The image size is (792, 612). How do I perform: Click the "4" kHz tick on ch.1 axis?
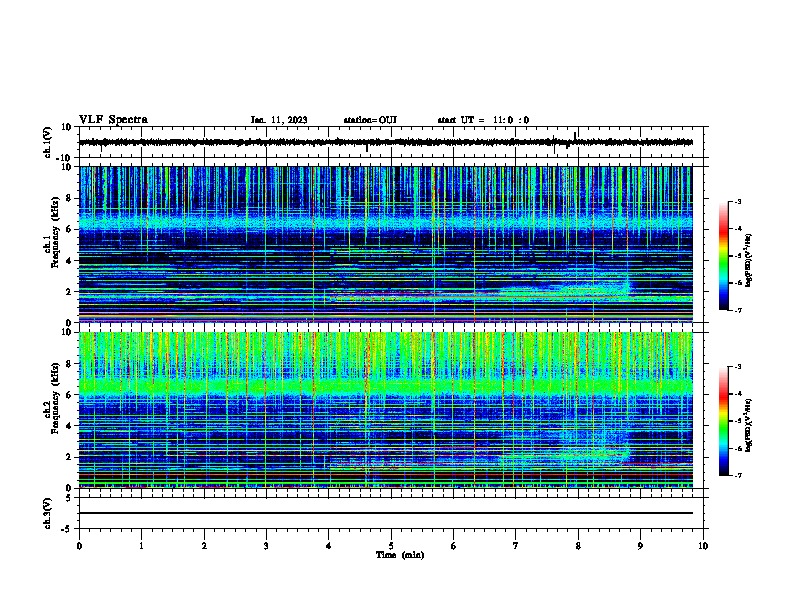click(70, 261)
